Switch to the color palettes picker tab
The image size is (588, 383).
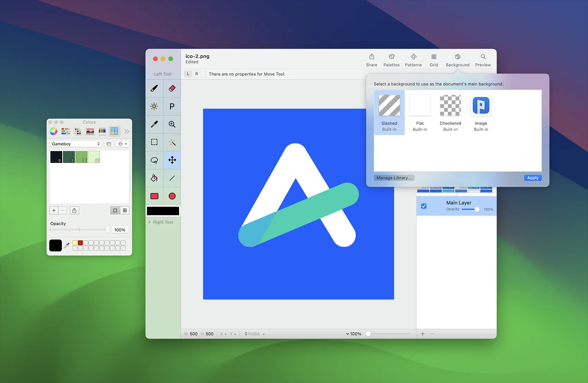point(77,131)
